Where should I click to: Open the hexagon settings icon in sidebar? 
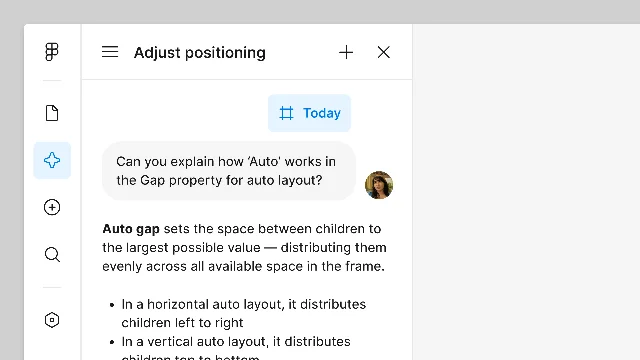(52, 320)
